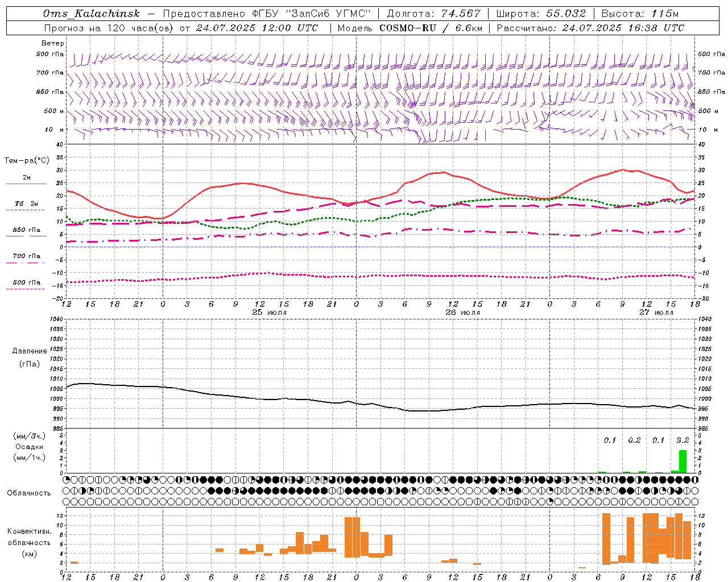This screenshot has height=582, width=728.
Task: Click the 2м temperature legend entry
Action: 27,177
